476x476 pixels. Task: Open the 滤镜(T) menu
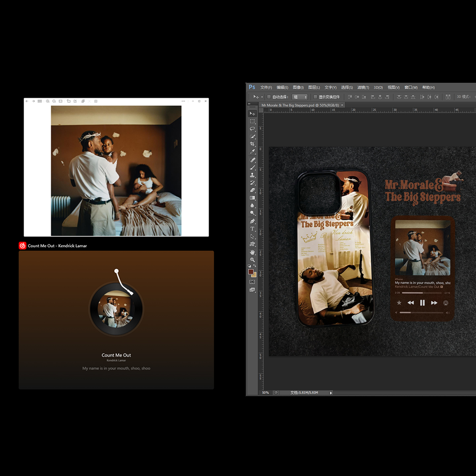tap(363, 88)
